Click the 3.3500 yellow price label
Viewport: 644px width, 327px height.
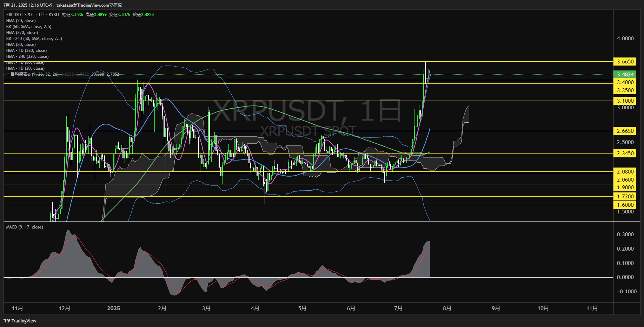[x=625, y=90]
